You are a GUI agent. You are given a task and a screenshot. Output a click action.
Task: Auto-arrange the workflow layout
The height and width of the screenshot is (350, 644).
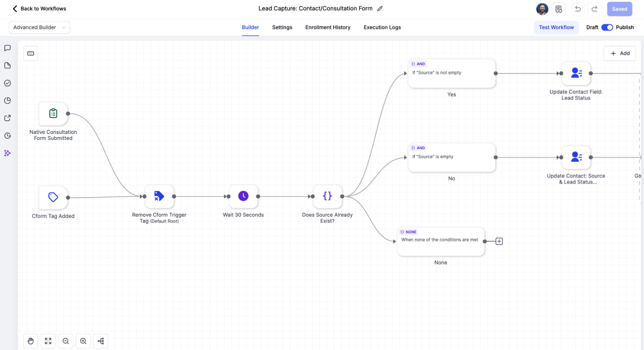101,341
